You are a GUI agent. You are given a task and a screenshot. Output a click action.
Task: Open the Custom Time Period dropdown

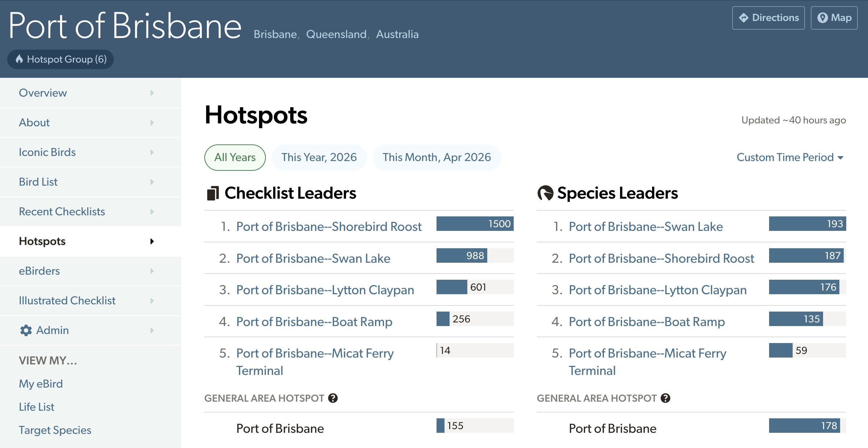pyautogui.click(x=790, y=157)
